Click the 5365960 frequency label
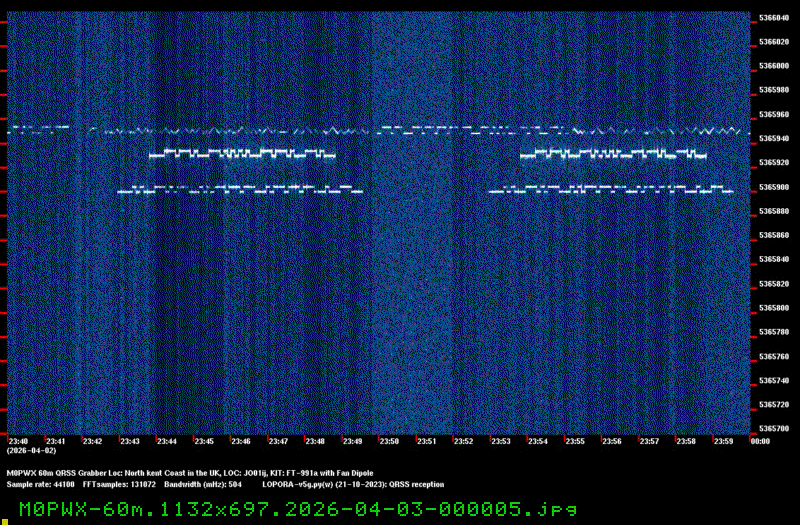 coord(774,114)
